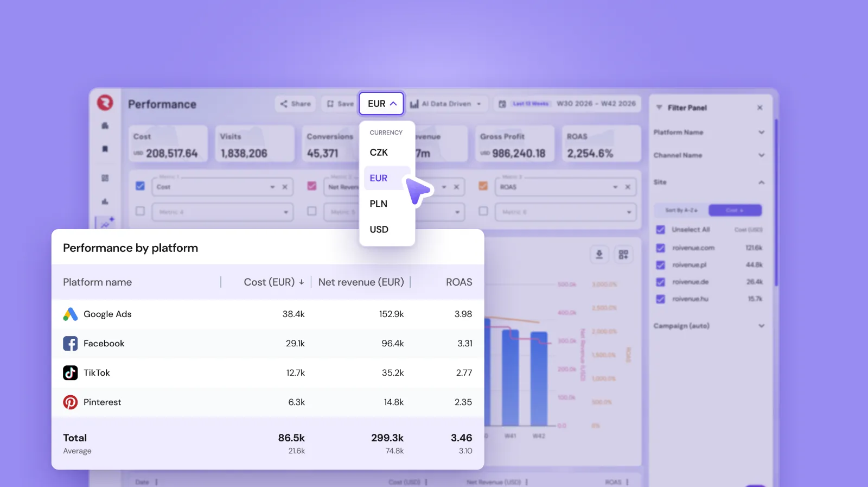Click the Filter Panel vertical scrollbar
Image resolution: width=868 pixels, height=487 pixels.
pos(776,202)
